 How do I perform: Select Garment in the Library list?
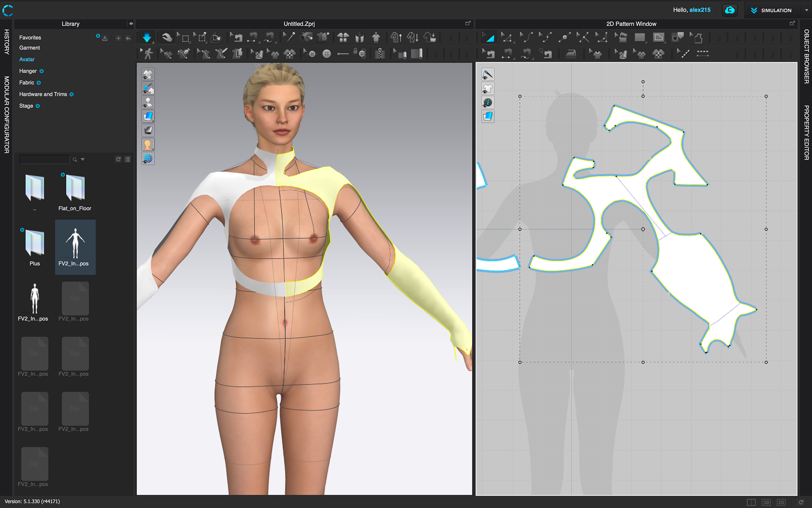[x=30, y=48]
